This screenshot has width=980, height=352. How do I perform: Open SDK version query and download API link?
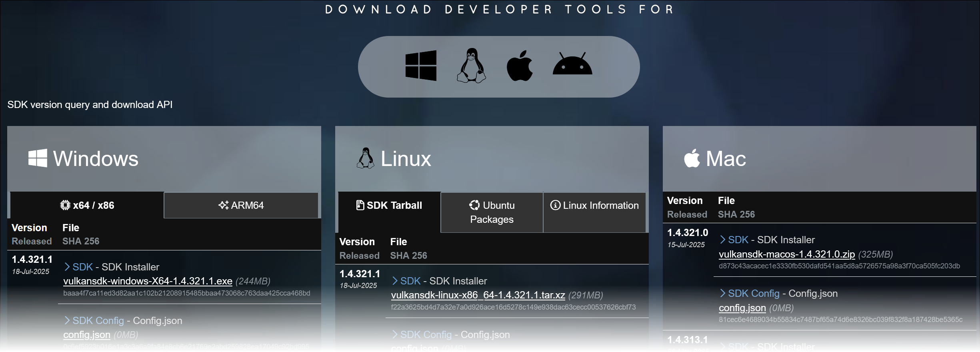pos(90,104)
